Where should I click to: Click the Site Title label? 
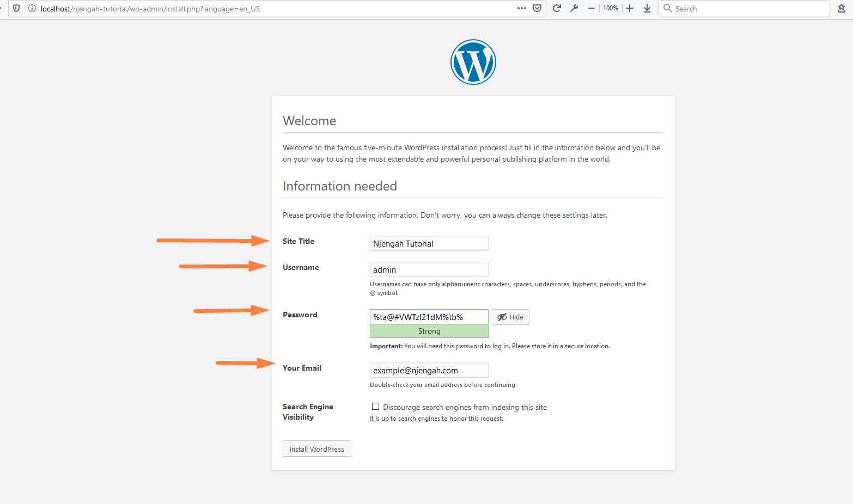coord(298,241)
